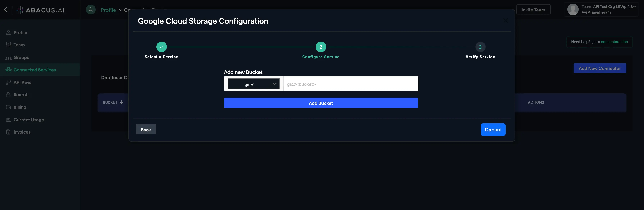This screenshot has height=210, width=644.
Task: Click the back arrow beside Abacus.AI logo
Action: pyautogui.click(x=6, y=10)
